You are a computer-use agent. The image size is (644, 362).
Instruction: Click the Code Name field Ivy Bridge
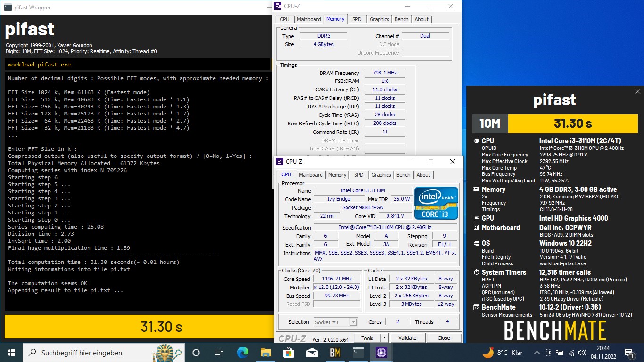[339, 199]
